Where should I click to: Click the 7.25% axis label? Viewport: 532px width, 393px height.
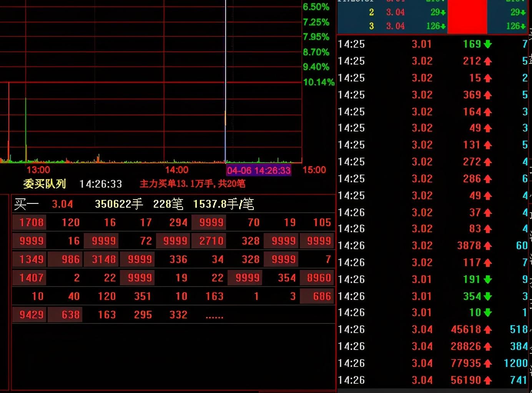point(316,22)
